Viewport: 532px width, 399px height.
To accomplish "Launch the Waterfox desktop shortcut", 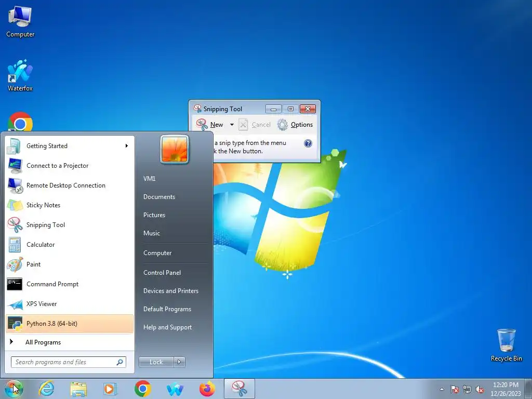I will click(20, 75).
